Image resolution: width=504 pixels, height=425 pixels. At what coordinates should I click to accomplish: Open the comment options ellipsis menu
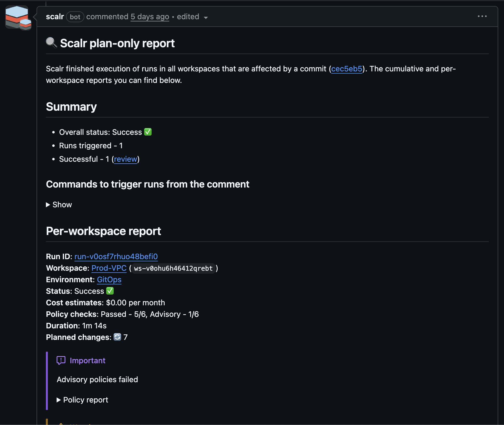482,16
